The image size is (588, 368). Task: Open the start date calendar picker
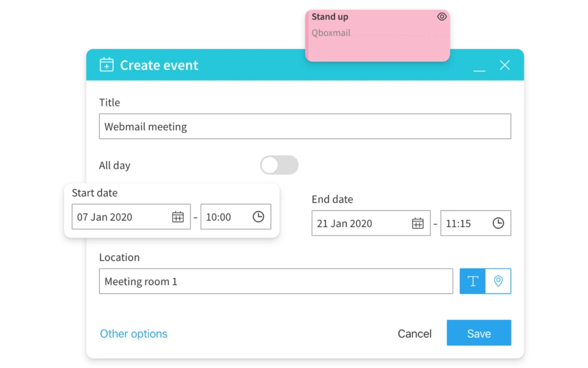point(178,217)
